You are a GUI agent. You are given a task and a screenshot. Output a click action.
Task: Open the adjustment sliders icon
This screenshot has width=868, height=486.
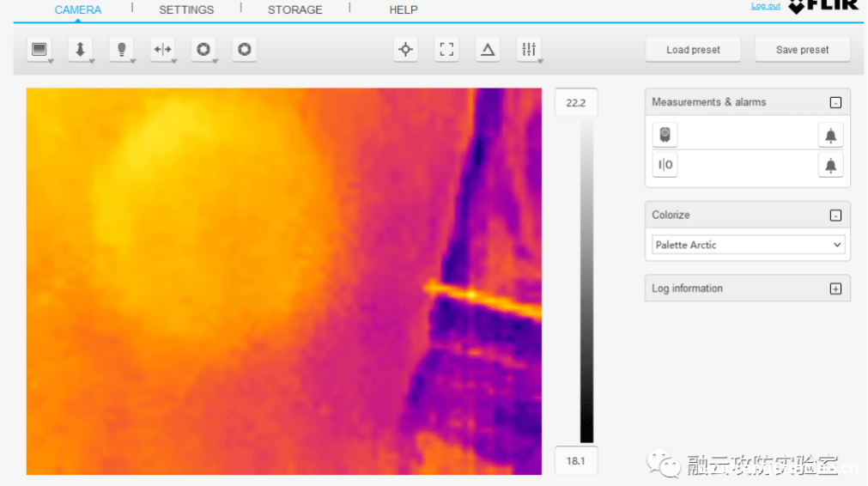tap(529, 50)
